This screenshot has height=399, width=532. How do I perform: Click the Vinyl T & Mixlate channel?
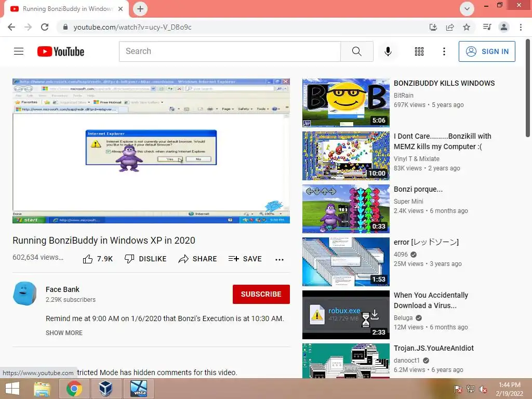tap(416, 159)
